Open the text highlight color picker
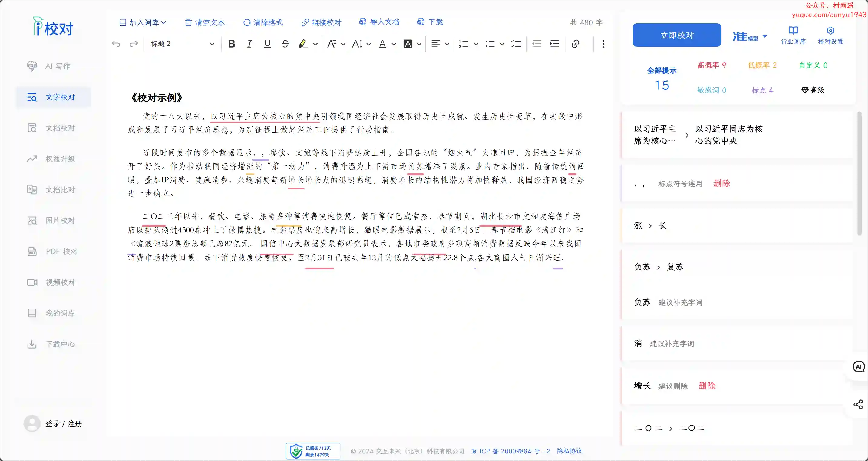Image resolution: width=868 pixels, height=461 pixels. point(315,44)
